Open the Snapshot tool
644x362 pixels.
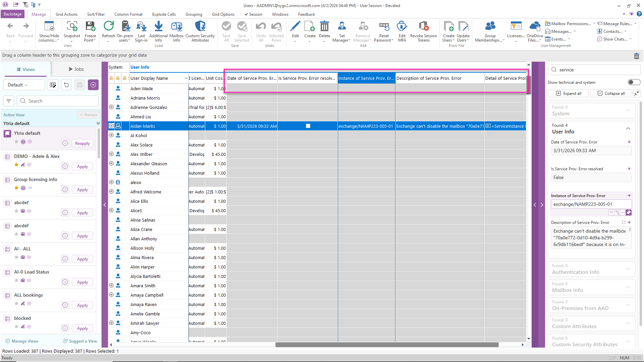click(x=72, y=27)
